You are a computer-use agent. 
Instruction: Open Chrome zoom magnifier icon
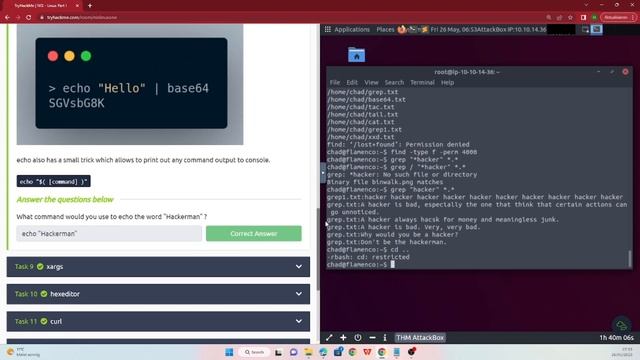click(549, 18)
